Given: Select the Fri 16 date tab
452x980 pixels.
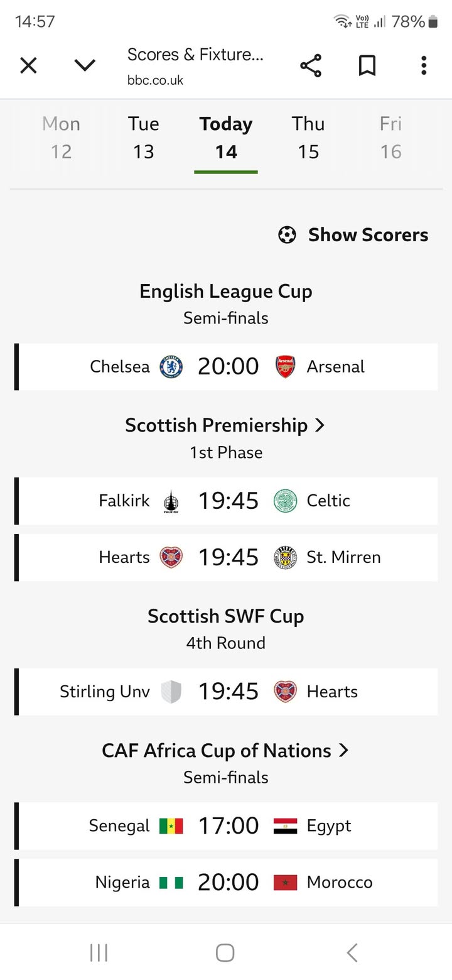Looking at the screenshot, I should [x=390, y=138].
